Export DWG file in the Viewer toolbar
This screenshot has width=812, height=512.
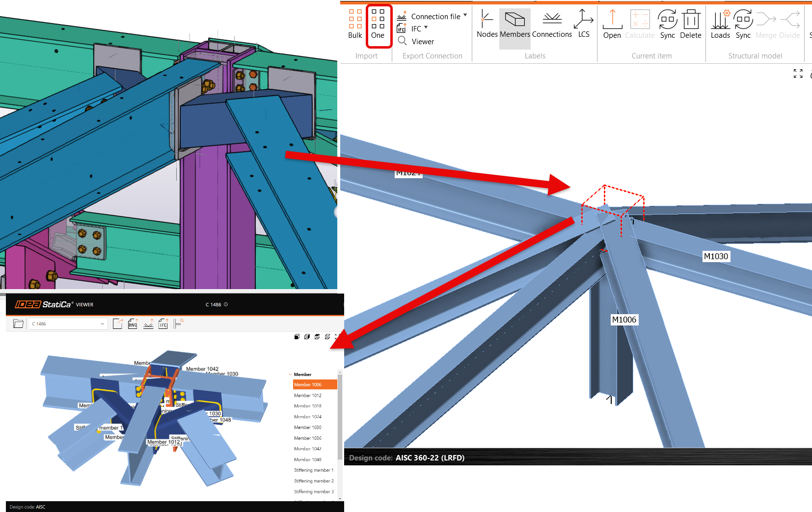click(x=133, y=323)
